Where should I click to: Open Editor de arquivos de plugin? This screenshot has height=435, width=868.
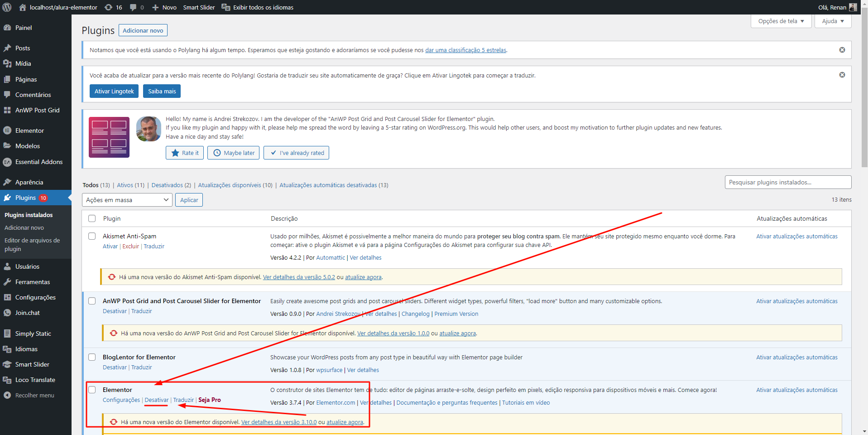(32, 245)
